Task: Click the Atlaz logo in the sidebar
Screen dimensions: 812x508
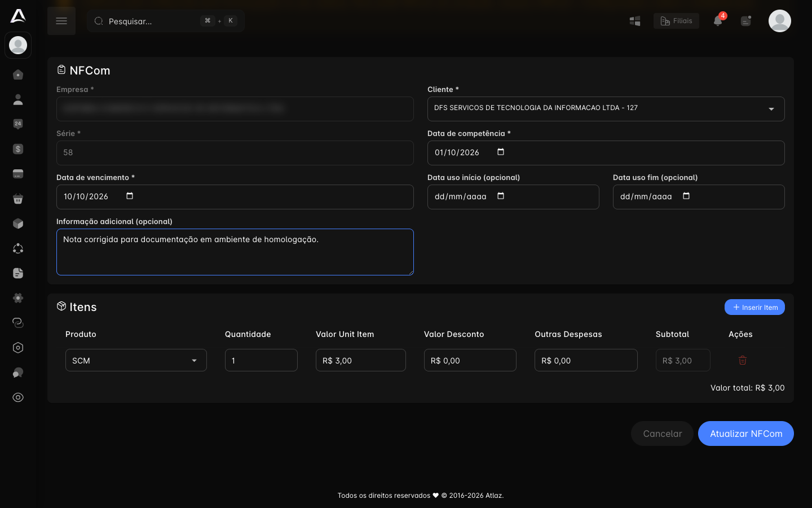Action: coord(18,16)
